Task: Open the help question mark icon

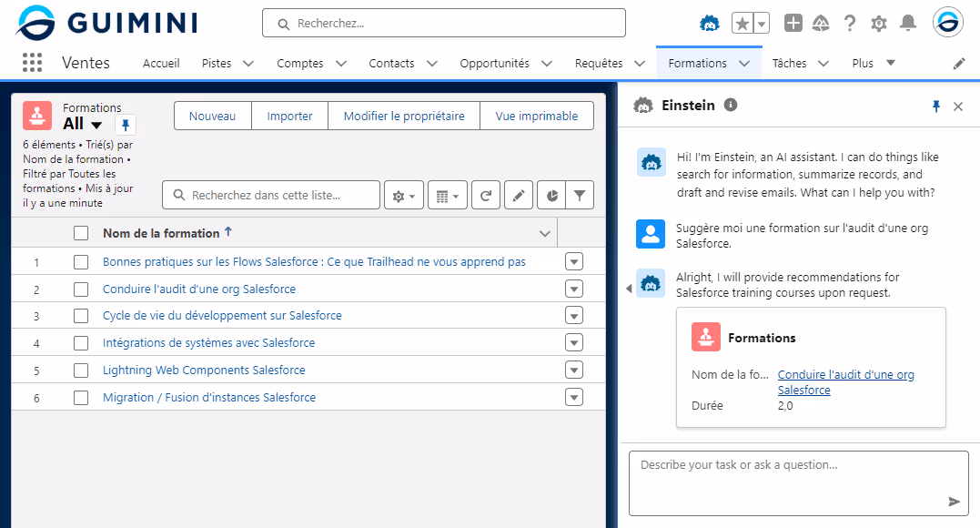Action: coord(849,23)
